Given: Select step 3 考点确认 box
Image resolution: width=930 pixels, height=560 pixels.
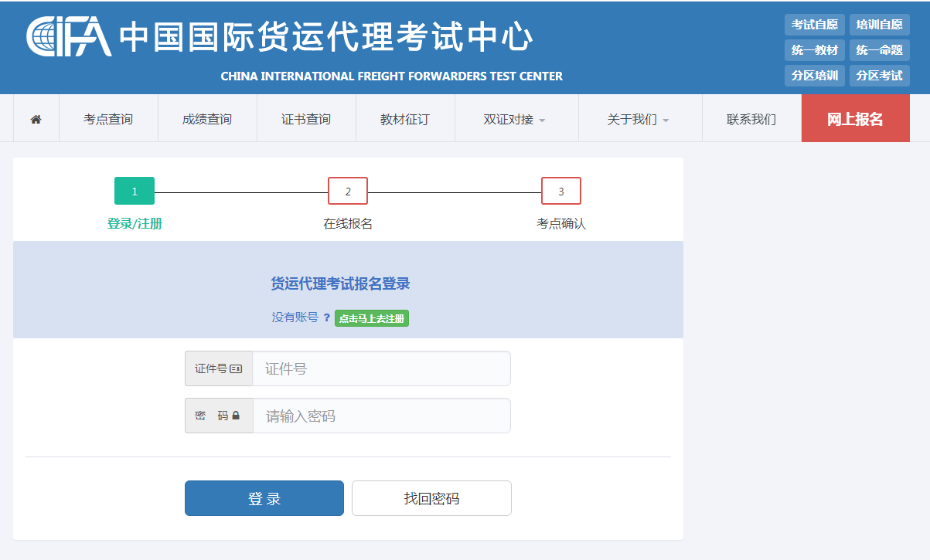Looking at the screenshot, I should [x=561, y=192].
